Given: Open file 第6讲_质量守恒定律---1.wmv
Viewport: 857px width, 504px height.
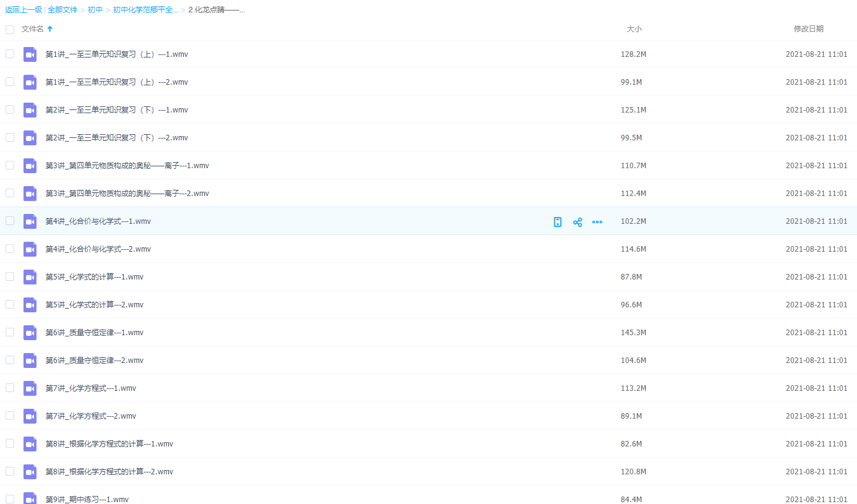Looking at the screenshot, I should (x=95, y=333).
